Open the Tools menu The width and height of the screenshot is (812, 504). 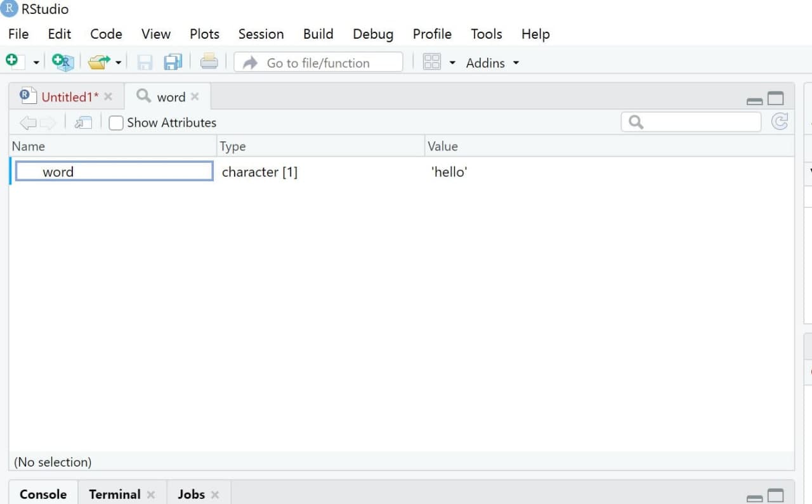tap(486, 34)
